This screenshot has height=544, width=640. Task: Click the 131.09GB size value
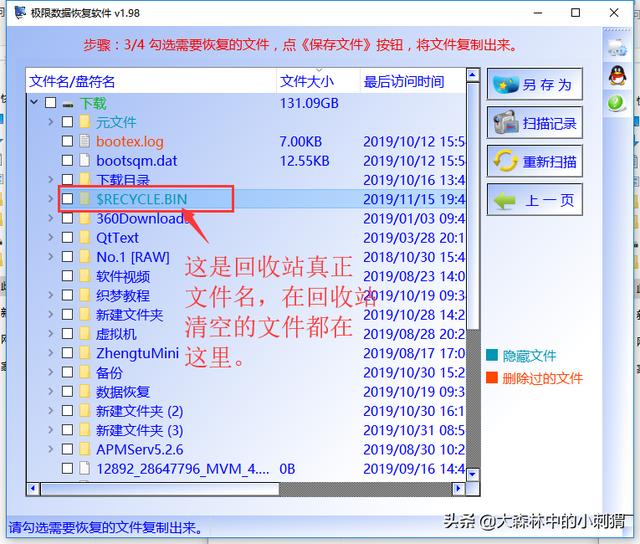coord(309,103)
